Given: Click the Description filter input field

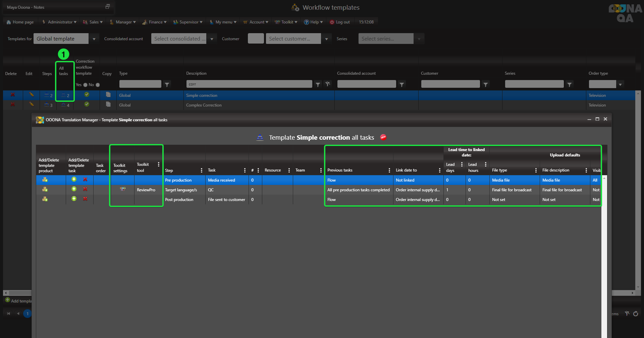Looking at the screenshot, I should tap(249, 84).
